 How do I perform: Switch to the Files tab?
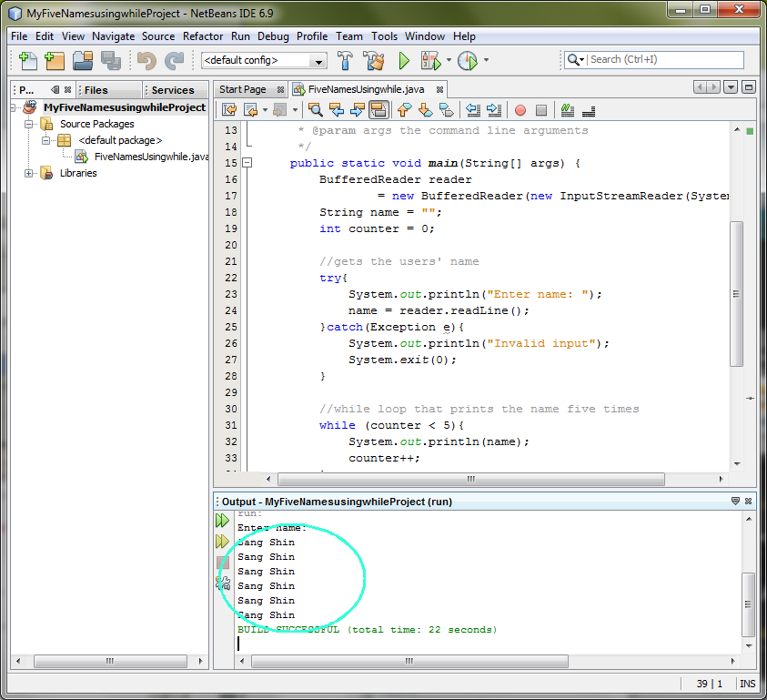pyautogui.click(x=109, y=90)
